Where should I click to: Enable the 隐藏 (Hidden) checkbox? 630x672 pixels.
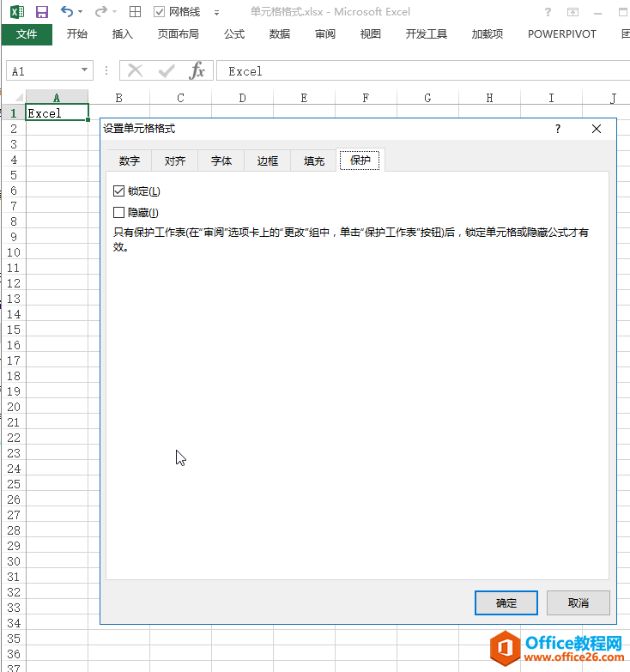pos(119,212)
